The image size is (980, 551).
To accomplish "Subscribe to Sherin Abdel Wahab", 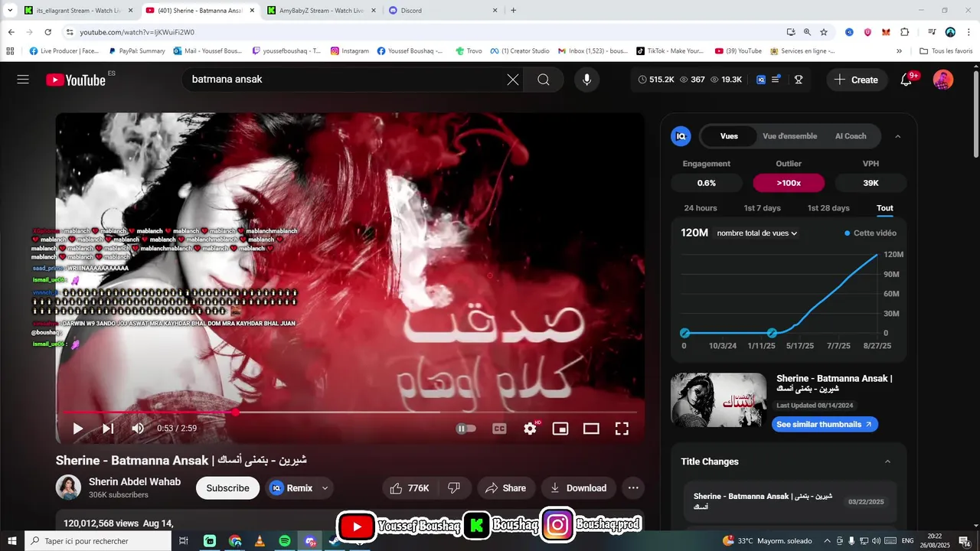I will (x=227, y=488).
